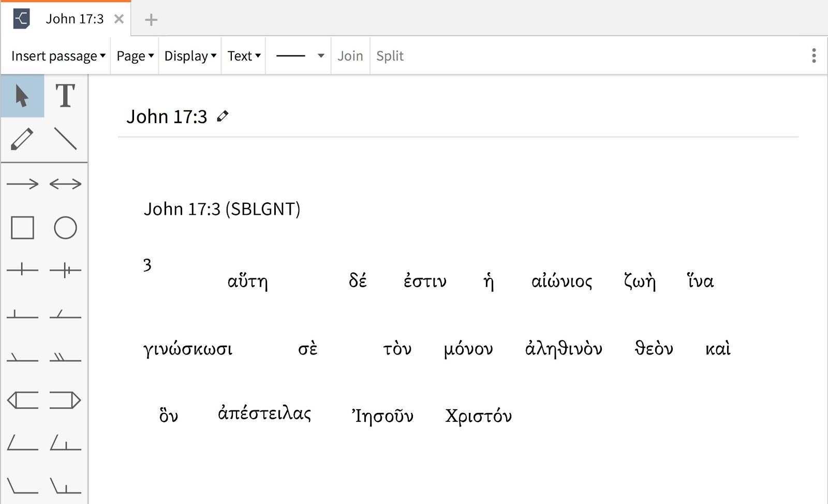Select the Greek word ἀπέστειλας

click(264, 414)
